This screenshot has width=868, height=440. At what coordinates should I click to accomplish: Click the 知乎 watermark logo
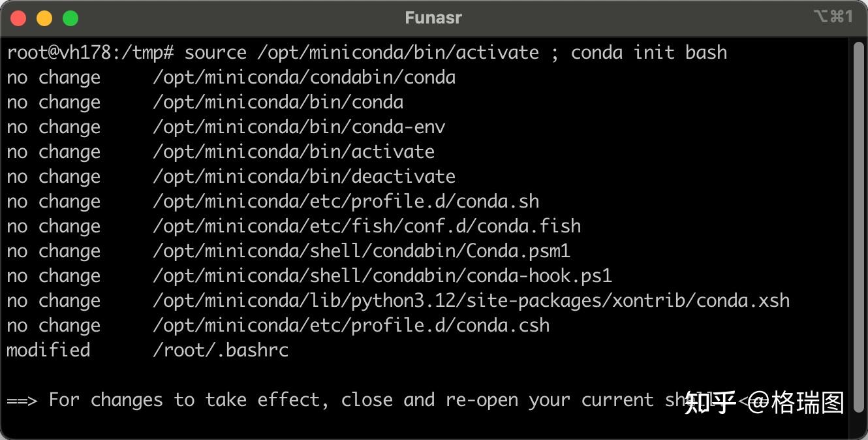pyautogui.click(x=710, y=403)
